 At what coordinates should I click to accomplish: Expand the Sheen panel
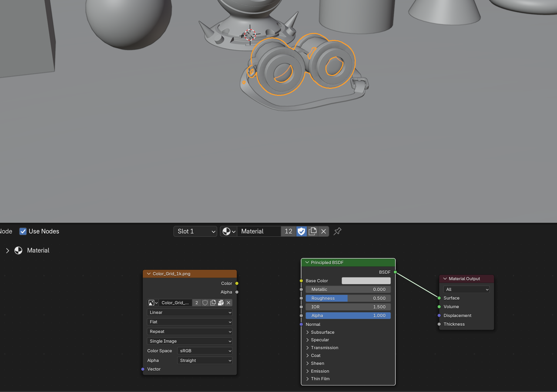click(308, 364)
